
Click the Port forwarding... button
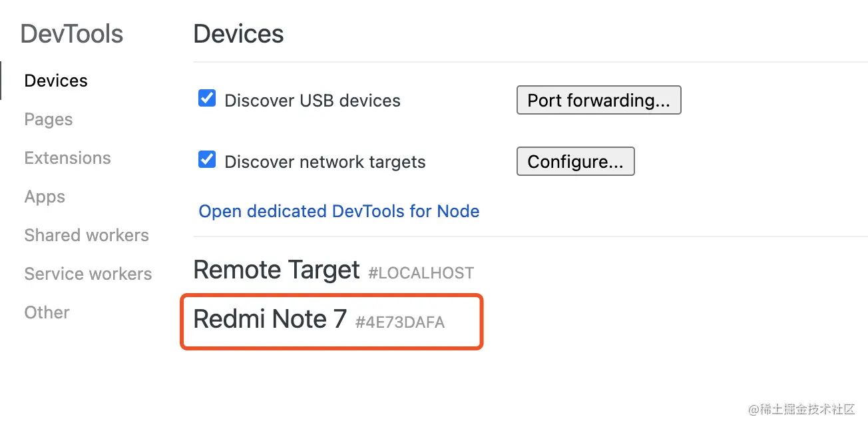pos(598,100)
